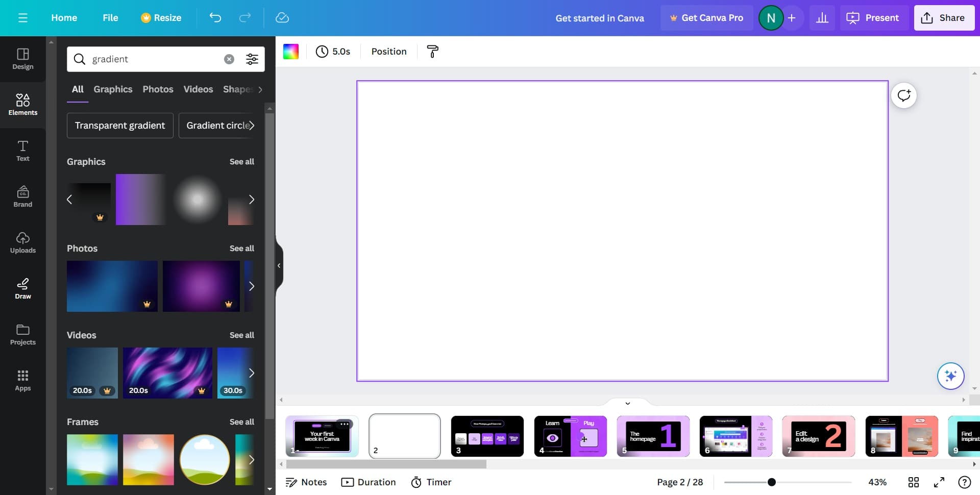Open the Uploads panel
This screenshot has height=495, width=980.
[x=22, y=242]
